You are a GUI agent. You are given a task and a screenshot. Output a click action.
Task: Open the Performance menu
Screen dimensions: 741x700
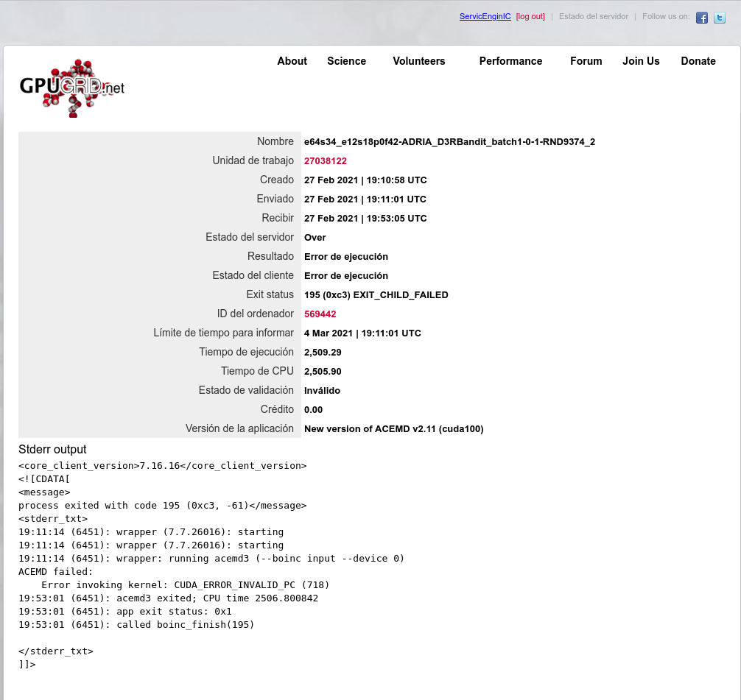coord(510,61)
